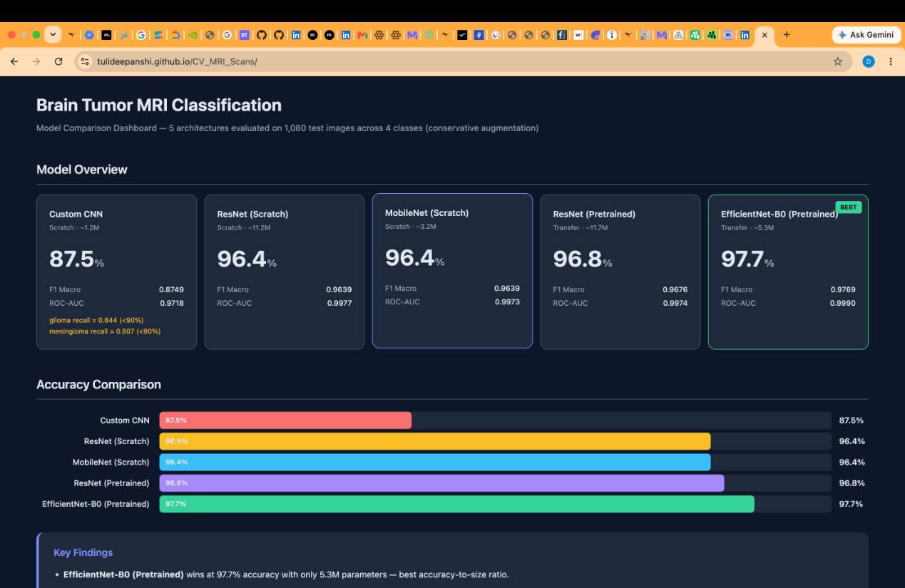Click the "meningioma recall = 0.807 (<90%)" warning

pos(105,331)
